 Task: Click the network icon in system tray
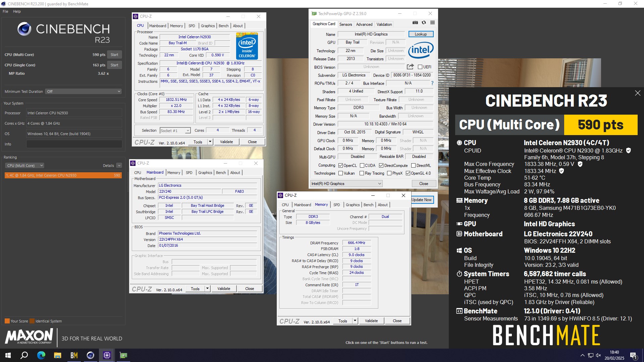point(591,355)
